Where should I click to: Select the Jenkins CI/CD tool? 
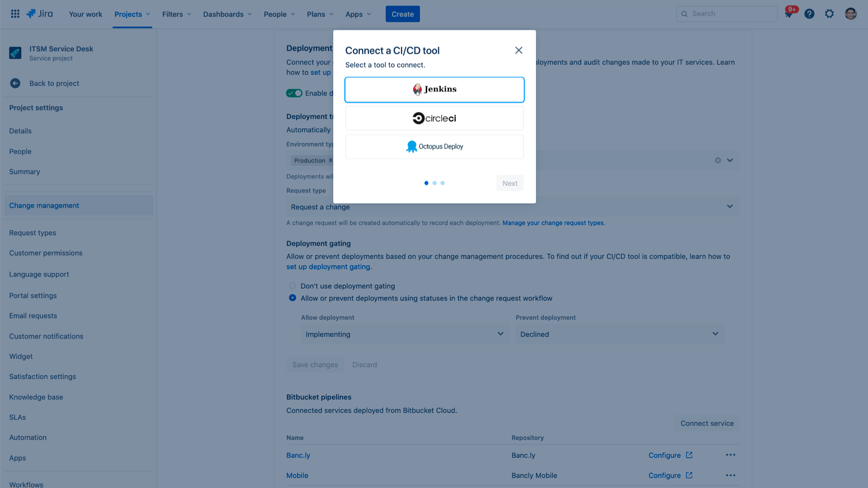[x=434, y=89]
